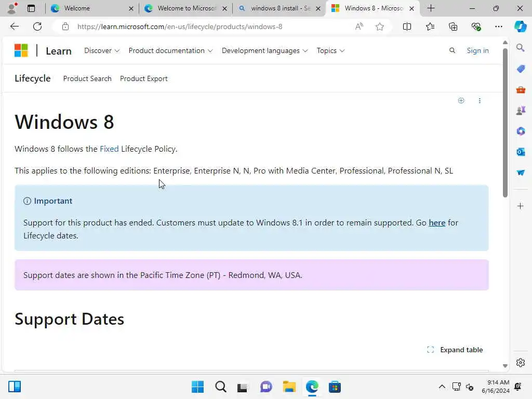Open sidebar settings gear
This screenshot has height=399, width=532.
(521, 363)
